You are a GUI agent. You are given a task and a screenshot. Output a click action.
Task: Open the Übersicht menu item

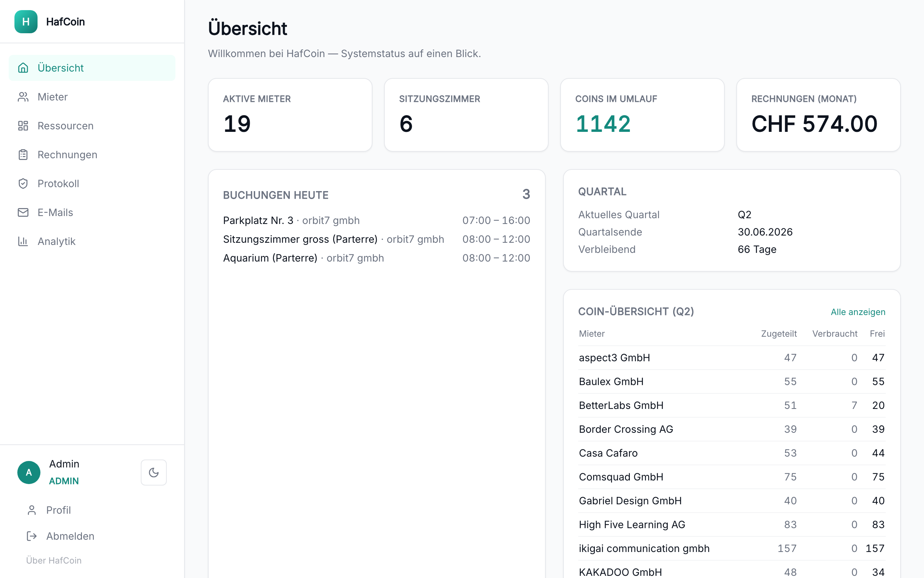[x=92, y=68]
